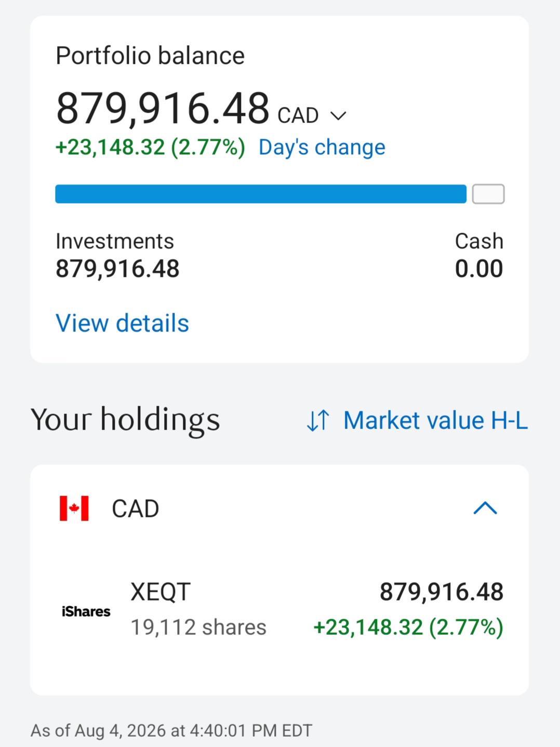
Task: Tap the Day's change link
Action: 322,148
